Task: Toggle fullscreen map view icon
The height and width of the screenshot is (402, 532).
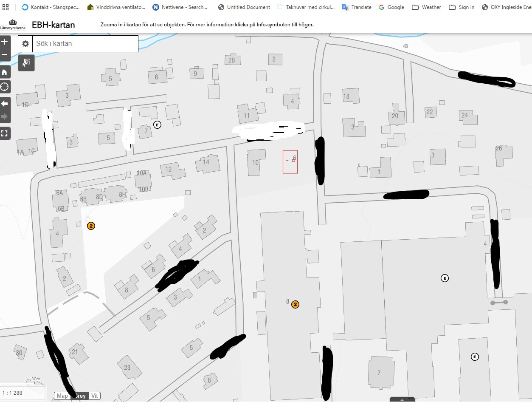Action: (x=5, y=133)
